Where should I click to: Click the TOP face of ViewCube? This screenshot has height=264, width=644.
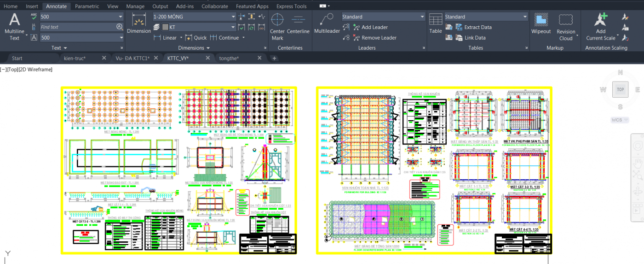point(620,89)
